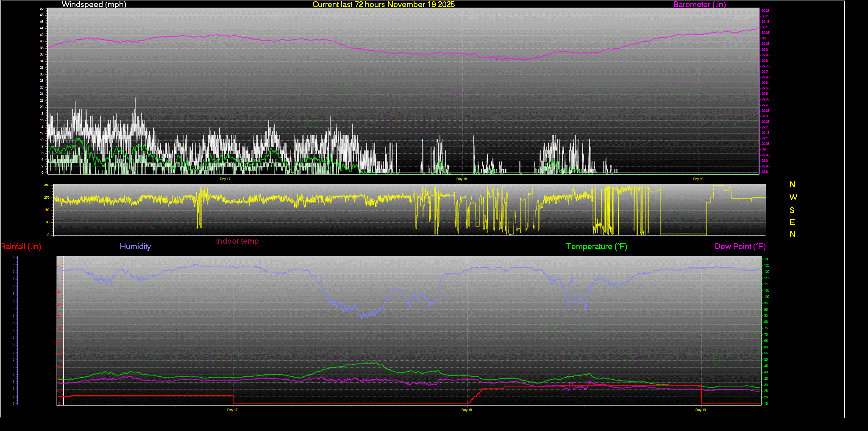Click the Windspeed (mph) label
The width and height of the screenshot is (868, 431).
click(94, 5)
